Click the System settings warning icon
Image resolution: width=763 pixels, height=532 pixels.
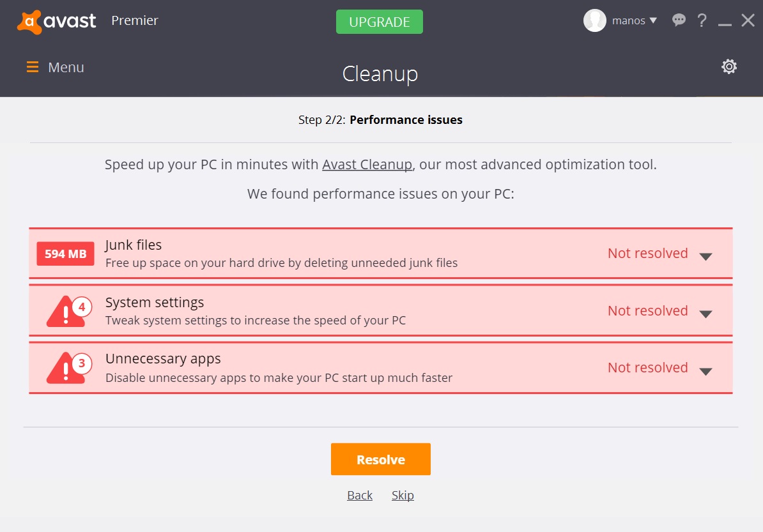point(66,312)
